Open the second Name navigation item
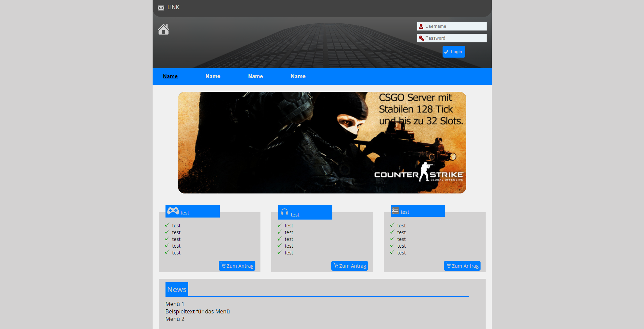 point(213,77)
